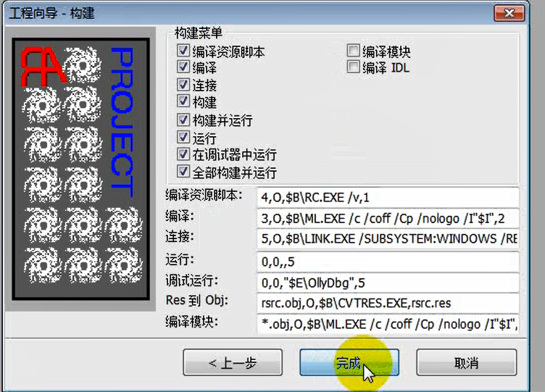
Task: Click the Res 到 Obj: label
Action: 196,300
